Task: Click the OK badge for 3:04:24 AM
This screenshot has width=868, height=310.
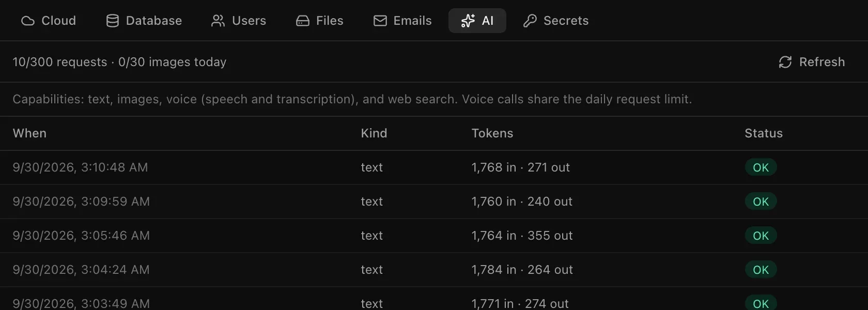Action: pyautogui.click(x=761, y=270)
